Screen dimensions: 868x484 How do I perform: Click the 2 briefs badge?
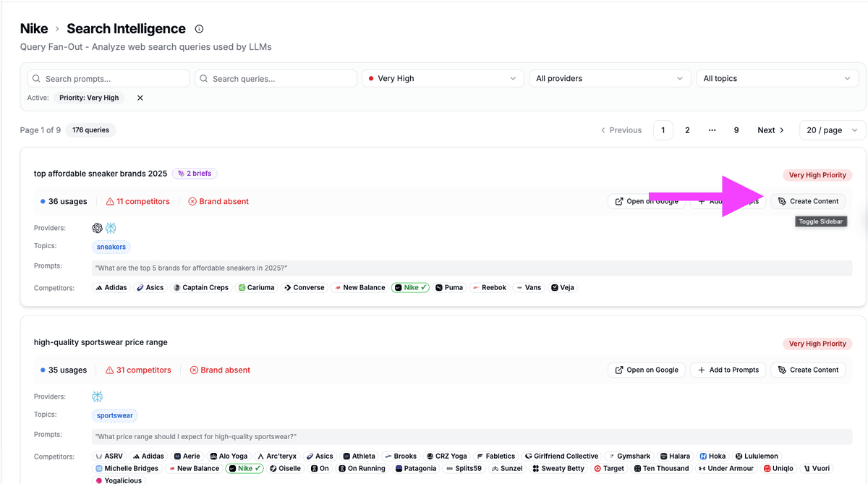click(195, 174)
